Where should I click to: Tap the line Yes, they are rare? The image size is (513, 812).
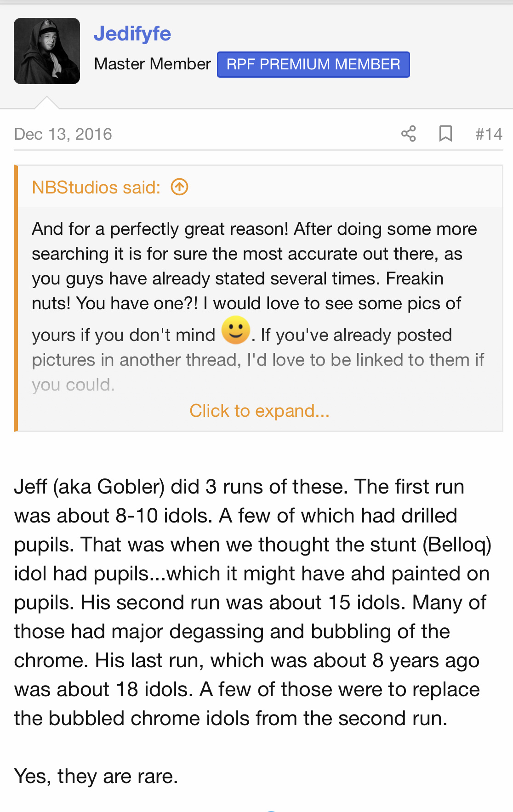(x=96, y=776)
